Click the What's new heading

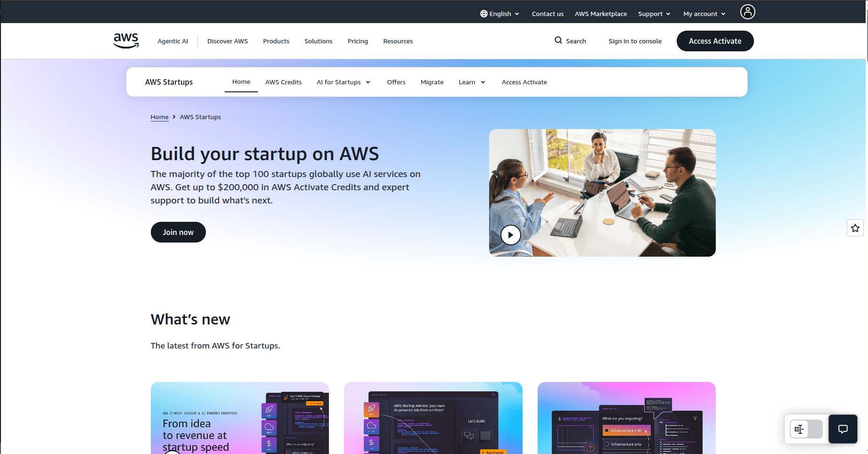tap(190, 319)
